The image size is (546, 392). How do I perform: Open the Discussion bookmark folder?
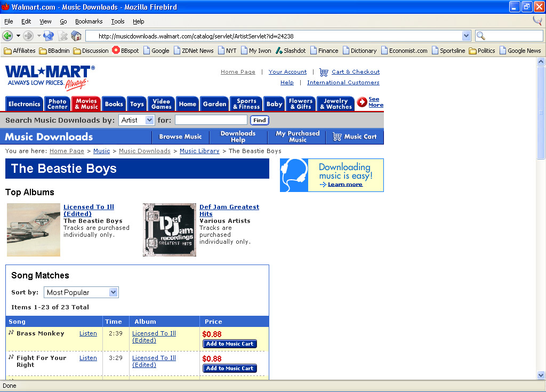pyautogui.click(x=91, y=51)
